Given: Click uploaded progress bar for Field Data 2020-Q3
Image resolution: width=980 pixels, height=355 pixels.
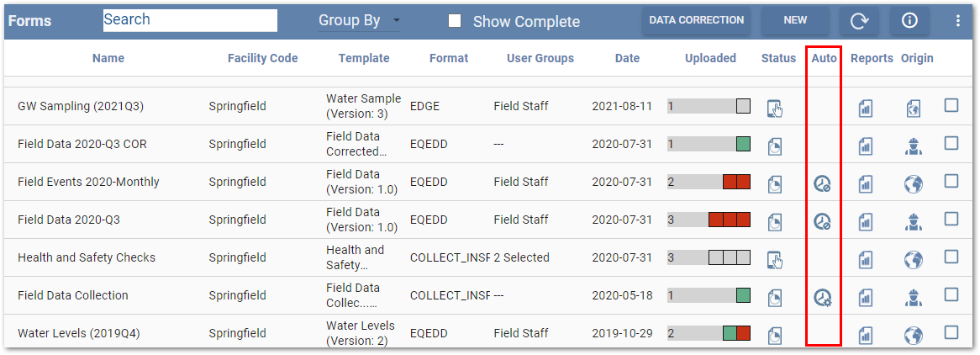Looking at the screenshot, I should pyautogui.click(x=709, y=220).
